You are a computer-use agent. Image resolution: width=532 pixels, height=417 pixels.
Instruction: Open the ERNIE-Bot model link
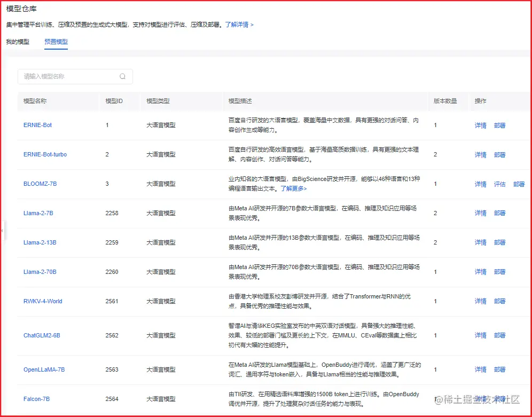coord(38,125)
